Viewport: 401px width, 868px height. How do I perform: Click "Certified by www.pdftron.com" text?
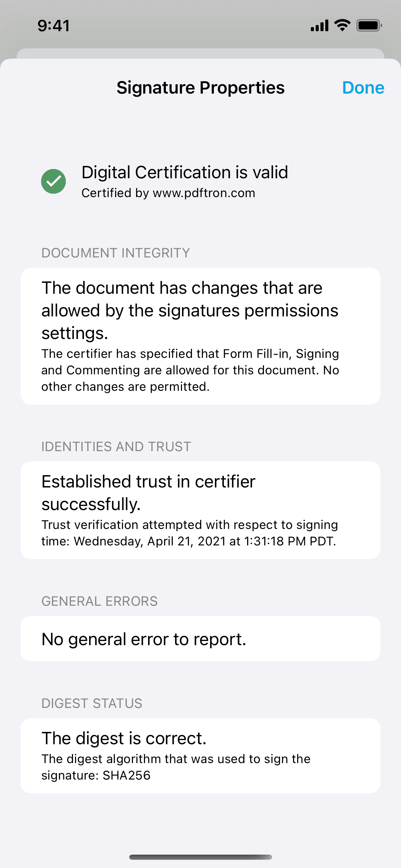[168, 193]
